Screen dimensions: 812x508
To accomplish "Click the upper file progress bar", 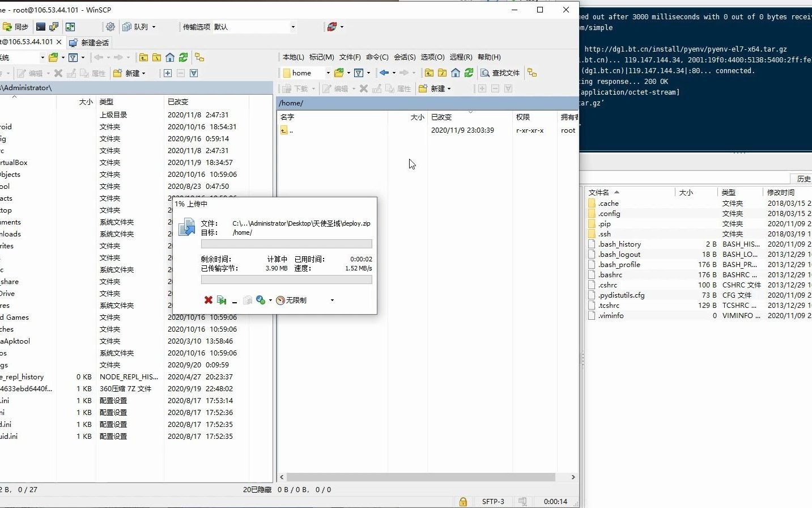I will 287,244.
